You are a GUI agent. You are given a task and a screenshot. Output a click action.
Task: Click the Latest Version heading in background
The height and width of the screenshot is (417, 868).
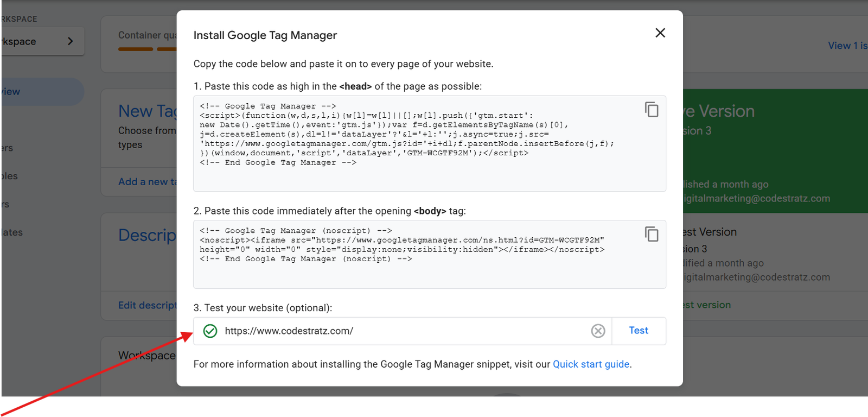710,232
